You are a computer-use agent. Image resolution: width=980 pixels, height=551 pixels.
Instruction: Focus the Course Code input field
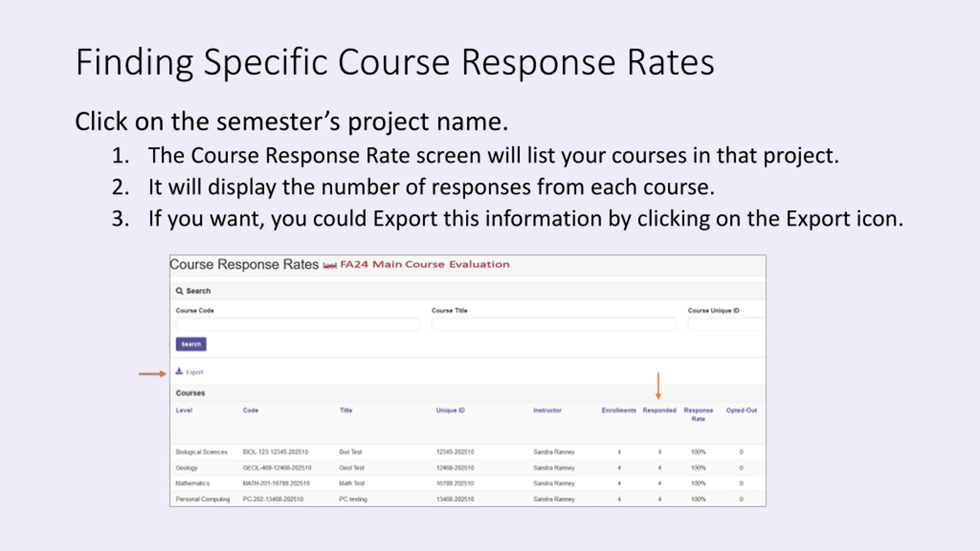coord(298,324)
